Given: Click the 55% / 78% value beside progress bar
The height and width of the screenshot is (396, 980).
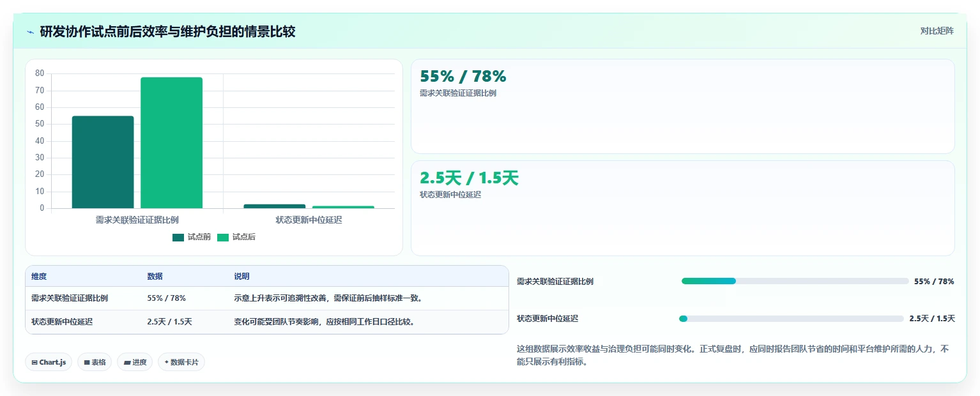Looking at the screenshot, I should click(x=934, y=282).
